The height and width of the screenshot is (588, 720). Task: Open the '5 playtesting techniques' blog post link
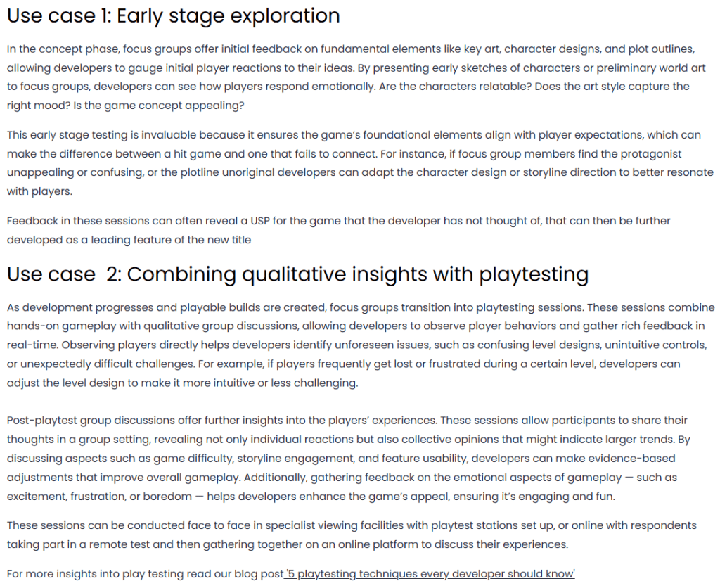point(430,574)
